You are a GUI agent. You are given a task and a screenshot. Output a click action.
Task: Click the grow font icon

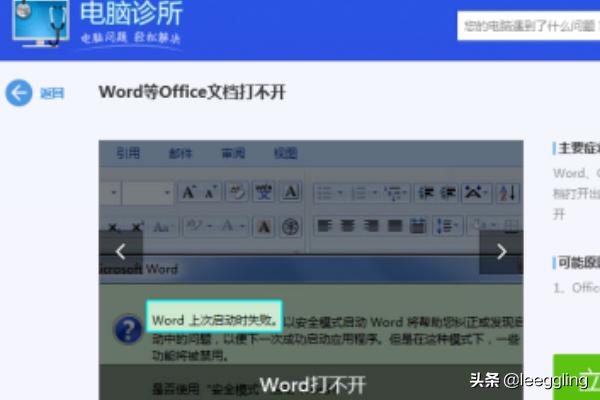click(188, 192)
